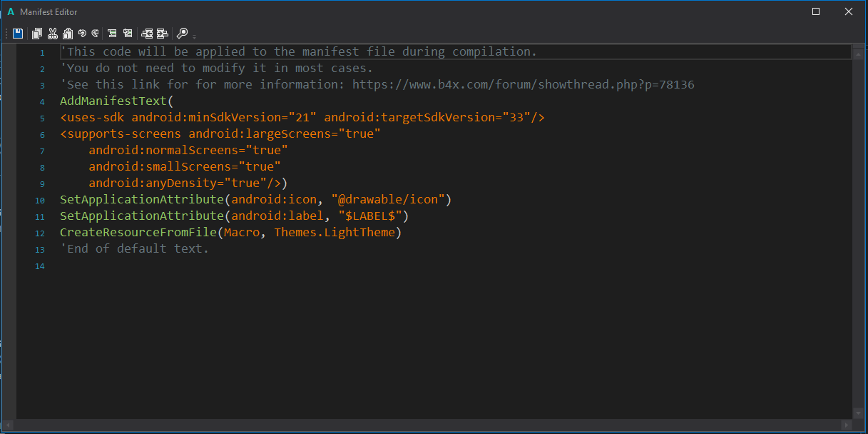This screenshot has height=434, width=868.
Task: Open the search magnifier tool
Action: coord(182,33)
